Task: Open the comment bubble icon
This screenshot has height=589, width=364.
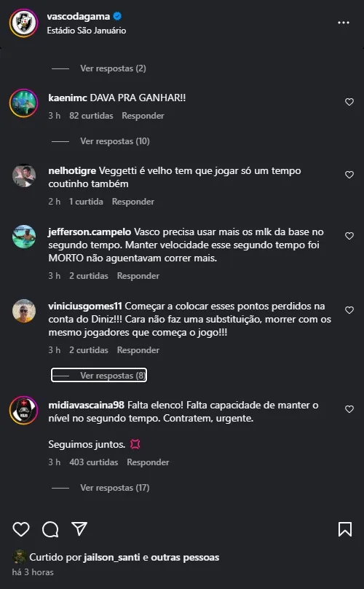Action: point(50,529)
